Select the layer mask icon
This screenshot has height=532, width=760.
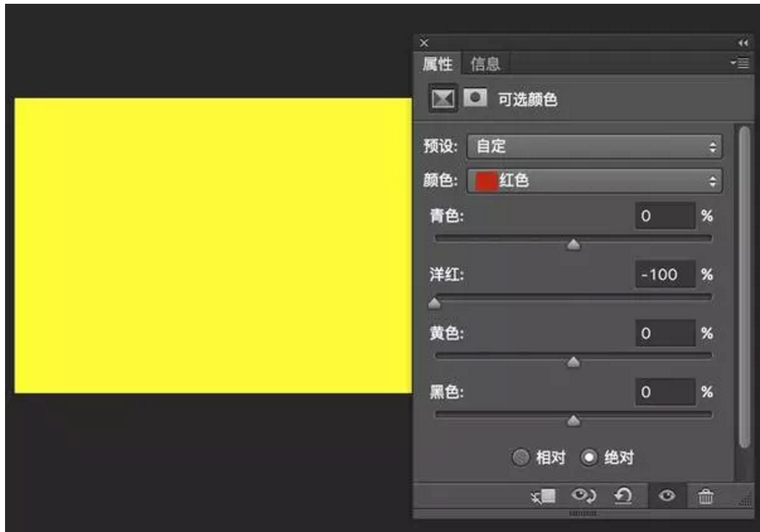pyautogui.click(x=474, y=99)
